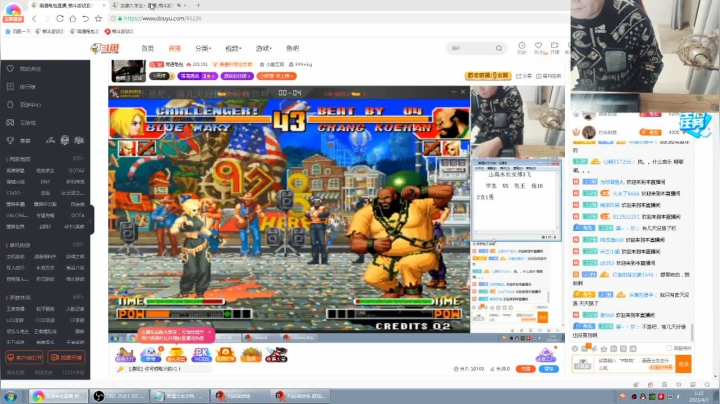Toggle the checkbox in chat toolbar

tap(669, 348)
